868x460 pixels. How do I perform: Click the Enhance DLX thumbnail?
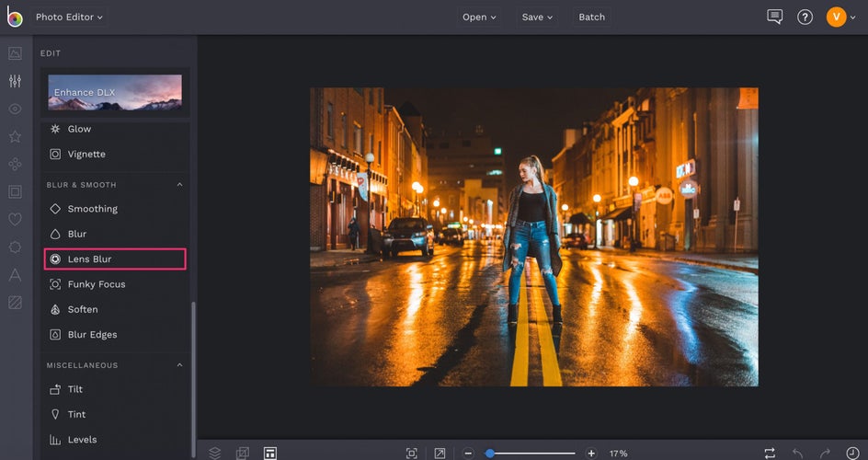coord(115,92)
